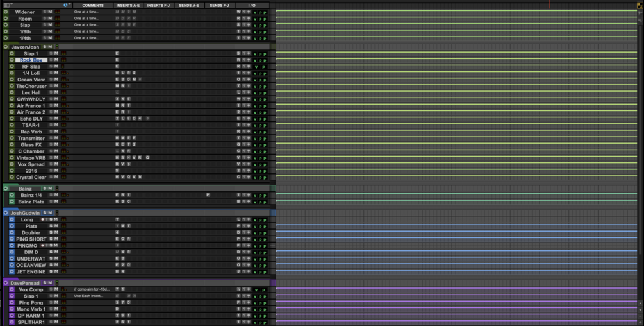
Task: Click the Vox Comp track's round arrow icon
Action: [x=12, y=289]
